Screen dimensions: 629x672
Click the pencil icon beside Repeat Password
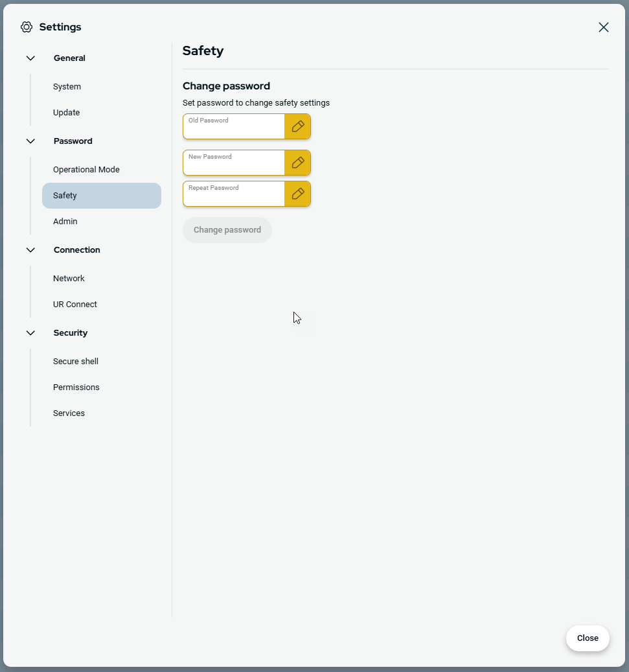pyautogui.click(x=297, y=194)
